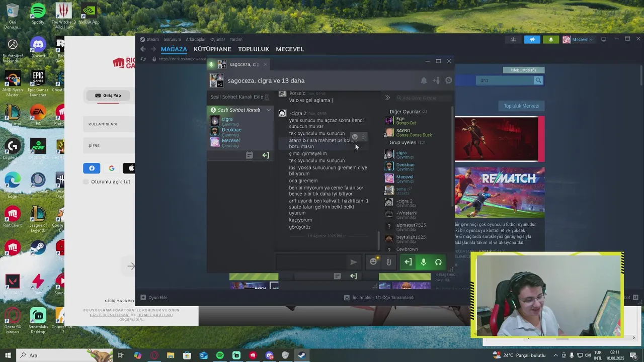
Task: Toggle headphone audio in voice chat
Action: point(438,262)
